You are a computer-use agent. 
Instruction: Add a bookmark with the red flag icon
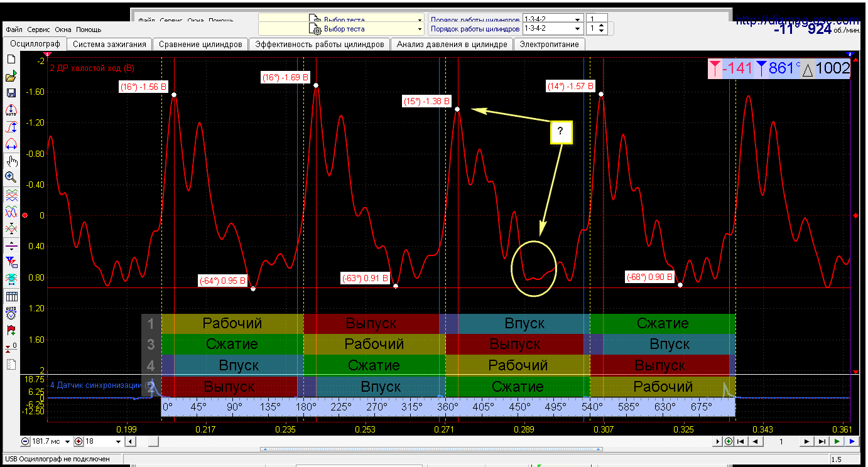pyautogui.click(x=11, y=330)
